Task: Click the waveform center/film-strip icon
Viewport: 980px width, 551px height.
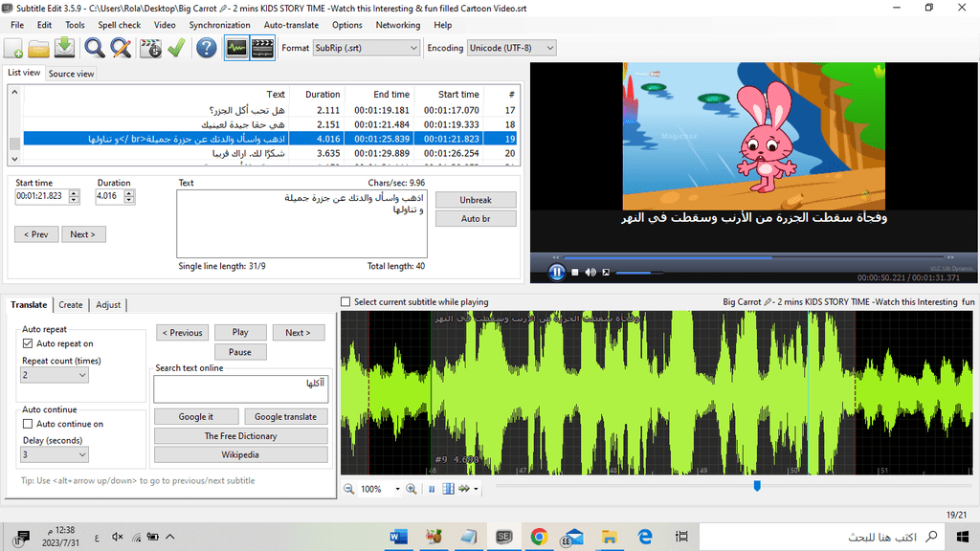Action: point(448,489)
